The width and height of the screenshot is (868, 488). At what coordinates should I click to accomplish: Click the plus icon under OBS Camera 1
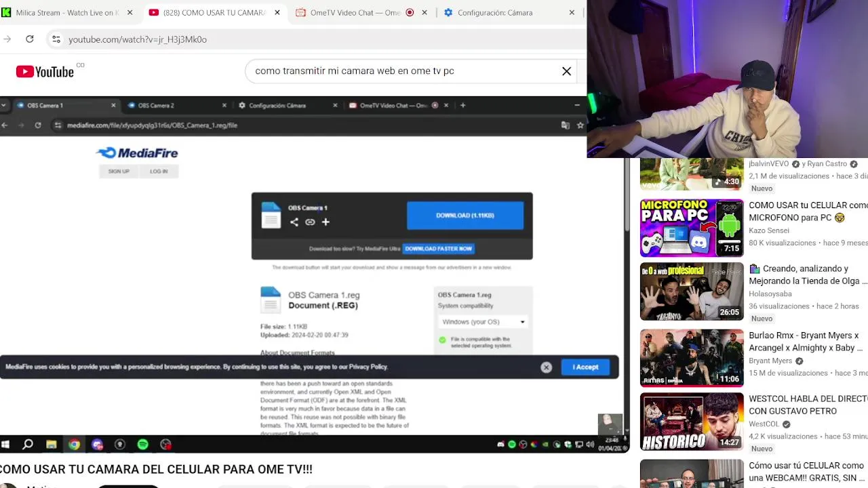pyautogui.click(x=325, y=222)
